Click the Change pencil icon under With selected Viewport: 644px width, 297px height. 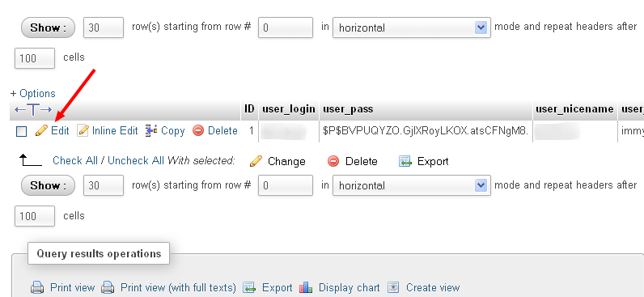256,161
